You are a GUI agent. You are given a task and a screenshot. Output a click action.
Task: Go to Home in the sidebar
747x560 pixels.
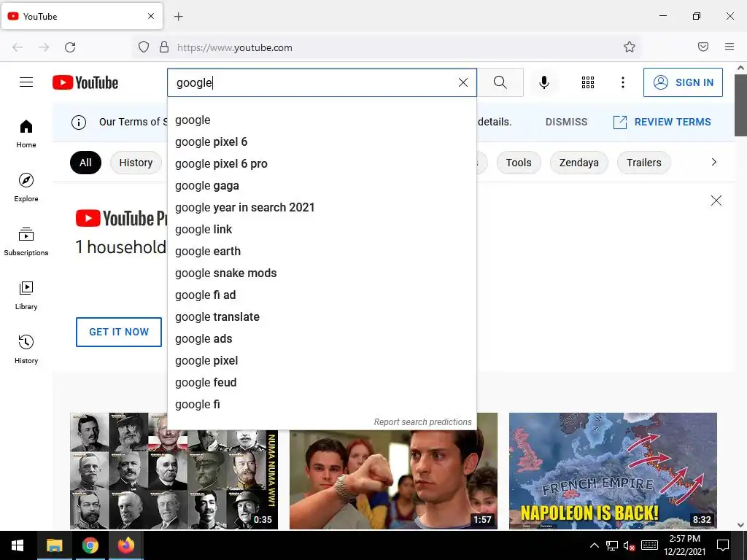click(26, 134)
